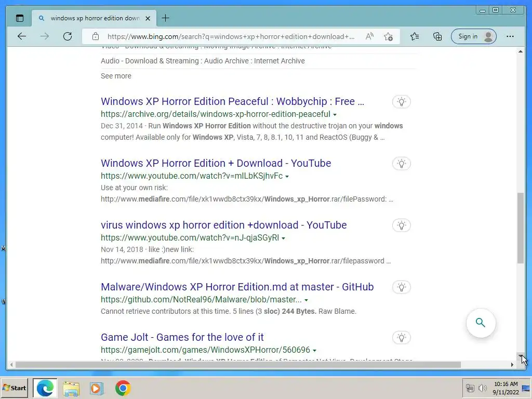Open Windows XP Horror Edition Peaceful result
This screenshot has width=532, height=399.
pyautogui.click(x=232, y=101)
